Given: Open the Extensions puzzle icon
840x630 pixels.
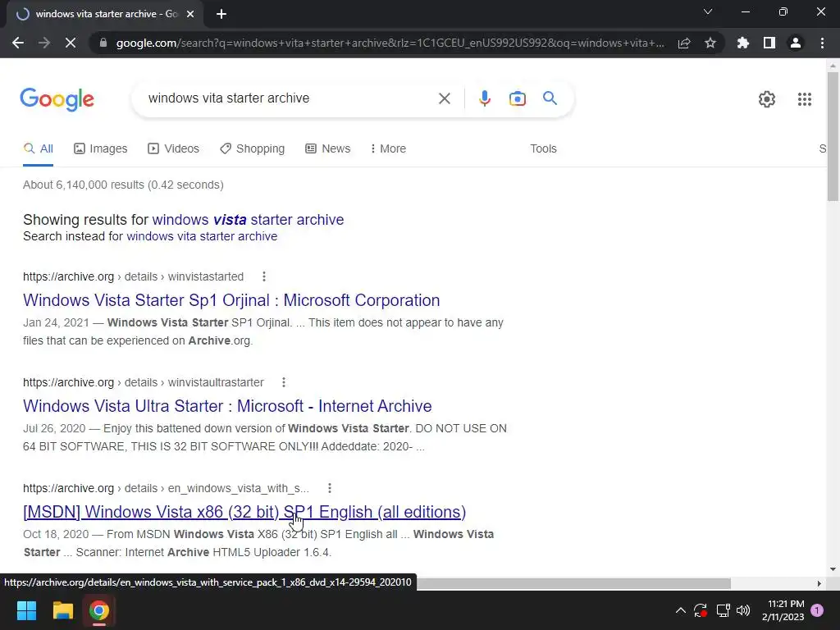Looking at the screenshot, I should [x=742, y=43].
